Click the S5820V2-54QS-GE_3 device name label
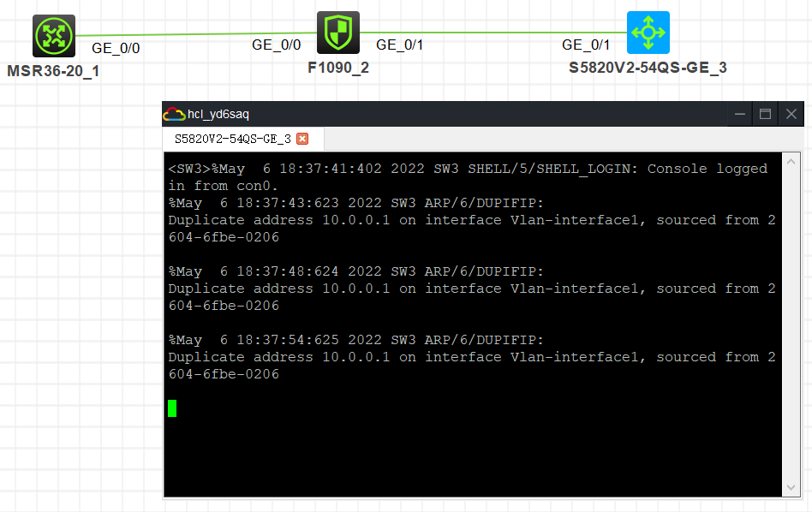 pyautogui.click(x=648, y=68)
